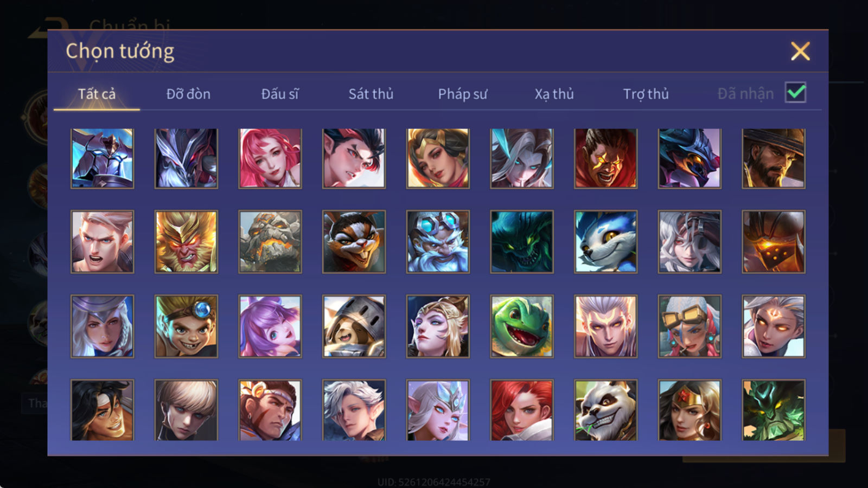Close the Chọn tướng dialog

coord(800,52)
